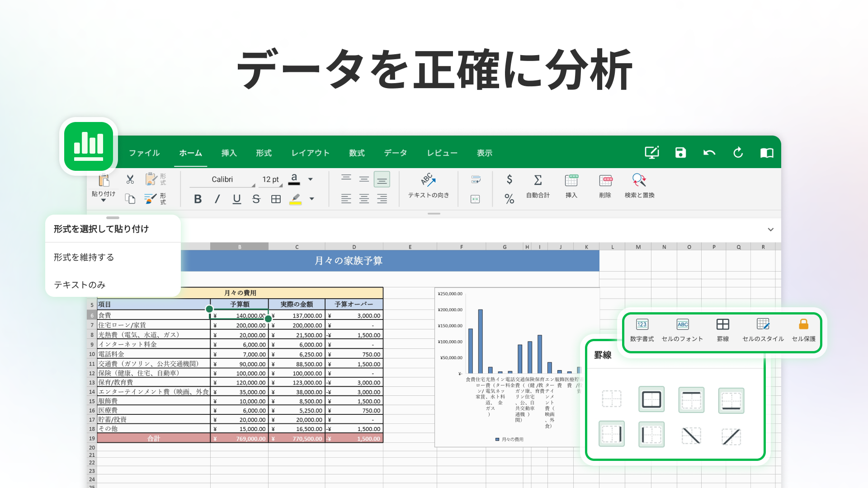Open the 形式 ribbon tab
Viewport: 868px width, 488px height.
point(264,153)
